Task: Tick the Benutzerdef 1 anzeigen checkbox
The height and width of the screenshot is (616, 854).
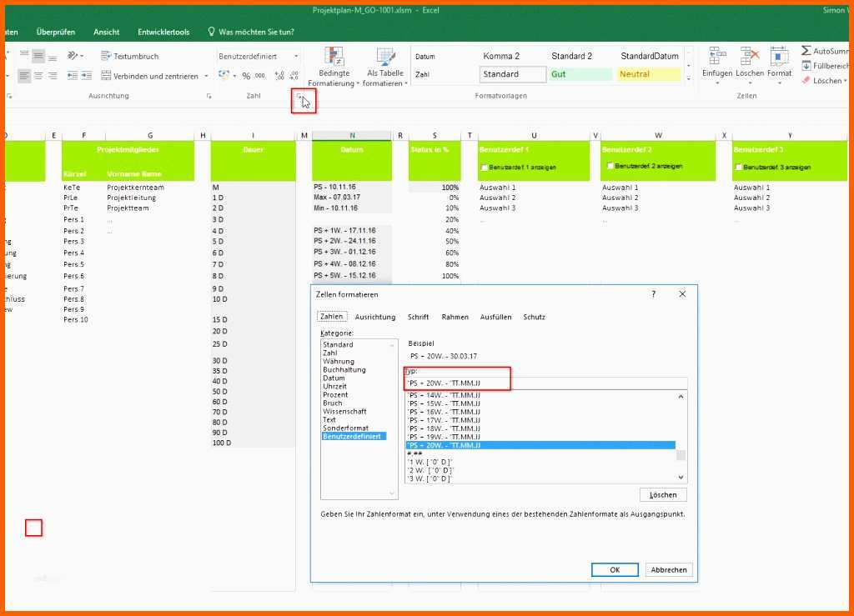Action: (x=484, y=168)
